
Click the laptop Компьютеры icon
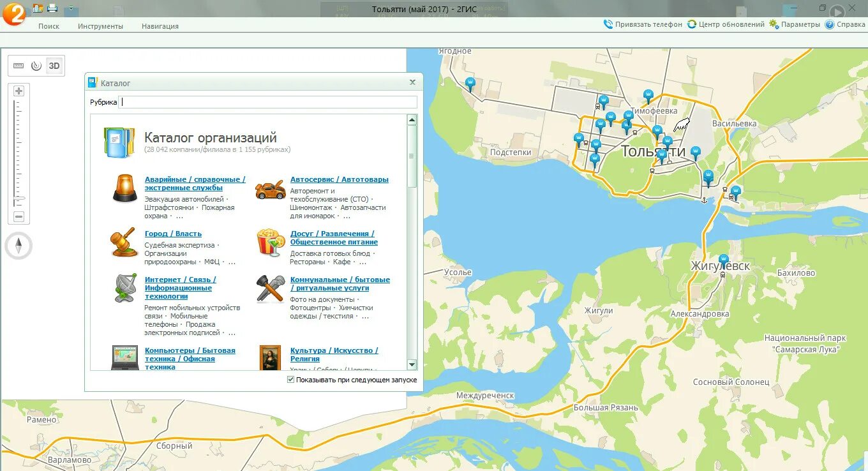125,357
